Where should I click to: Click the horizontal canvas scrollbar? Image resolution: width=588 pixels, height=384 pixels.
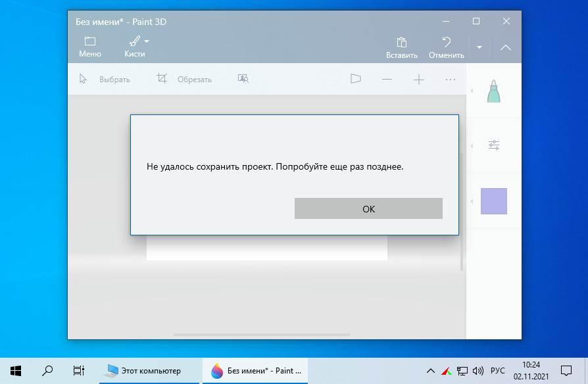[261, 335]
